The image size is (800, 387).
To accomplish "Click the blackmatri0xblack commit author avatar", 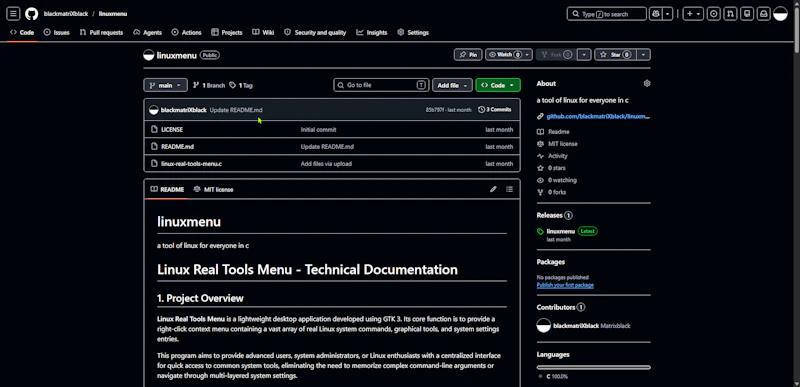I will click(154, 110).
